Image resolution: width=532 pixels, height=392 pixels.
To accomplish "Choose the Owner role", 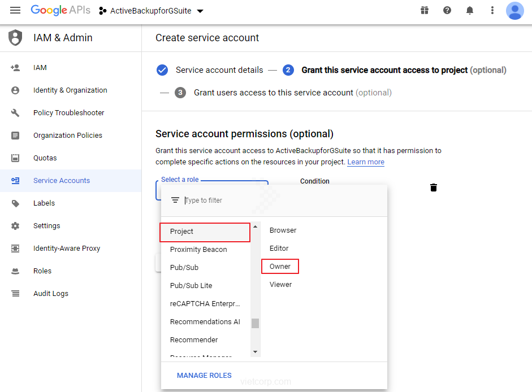I will (280, 267).
